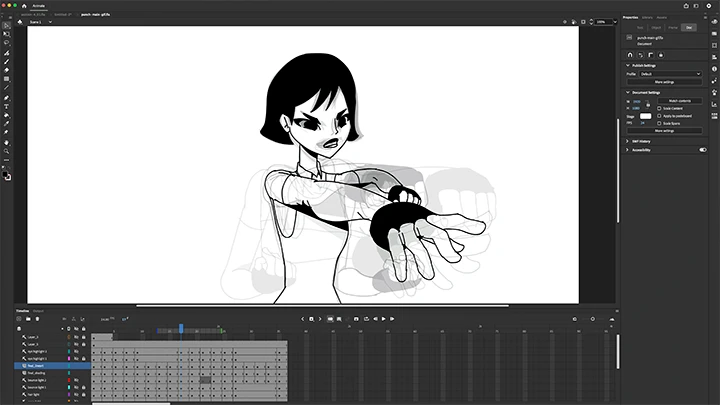Select the Classic Brush tool
720x405 pixels.
point(6,62)
